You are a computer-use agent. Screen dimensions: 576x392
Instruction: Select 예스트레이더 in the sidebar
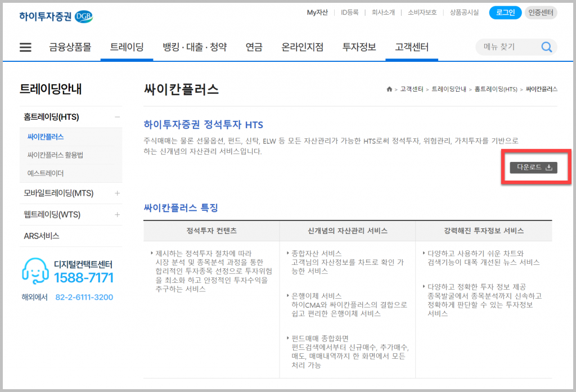[x=46, y=173]
